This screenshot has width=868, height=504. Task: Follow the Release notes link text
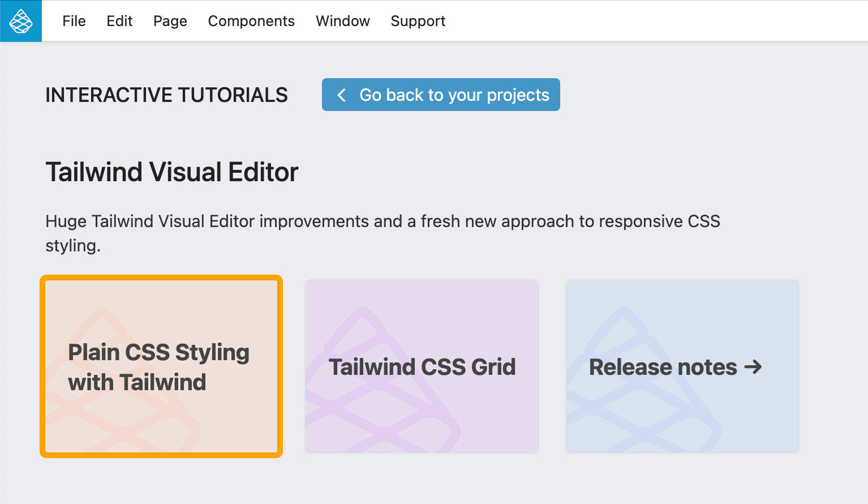[x=663, y=367]
